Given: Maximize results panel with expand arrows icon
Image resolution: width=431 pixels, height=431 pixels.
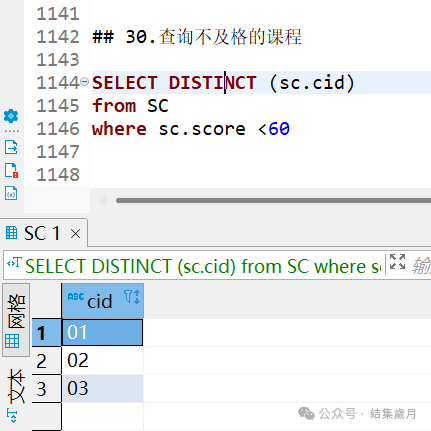Looking at the screenshot, I should (x=397, y=261).
